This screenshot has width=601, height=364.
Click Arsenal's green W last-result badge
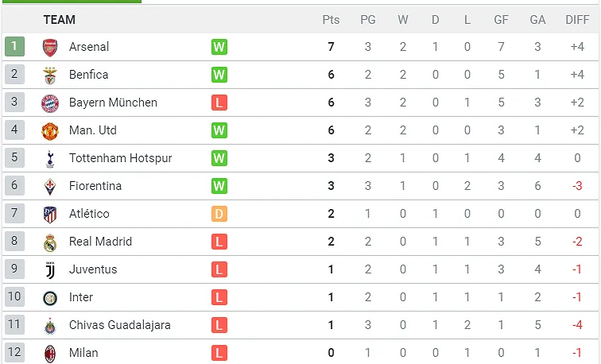pos(219,47)
